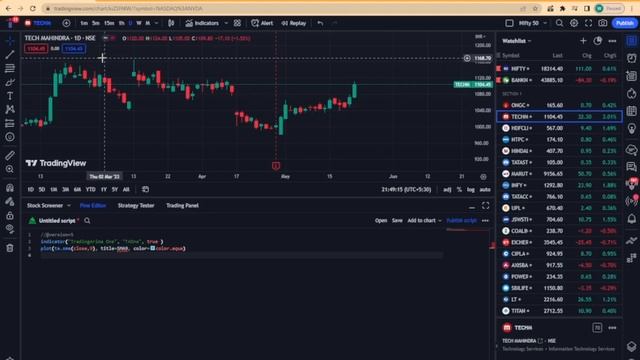The height and width of the screenshot is (360, 640).
Task: Select the 15m timeframe
Action: 109,23
